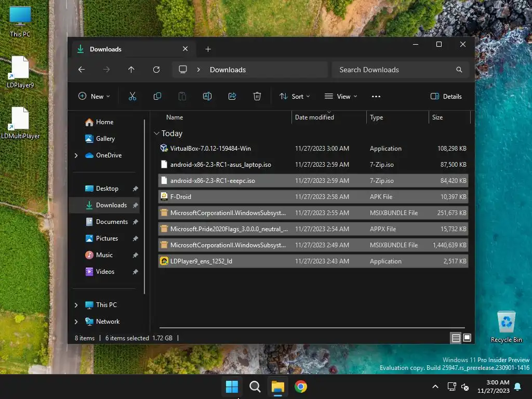Open the See more three-dots menu

point(376,96)
